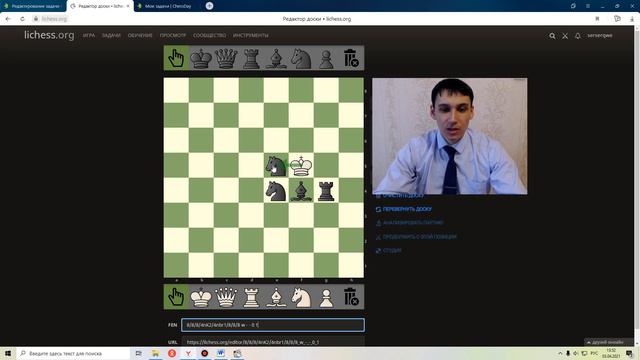640x360 pixels.
Task: Click the black knight on e4
Action: [x=276, y=191]
